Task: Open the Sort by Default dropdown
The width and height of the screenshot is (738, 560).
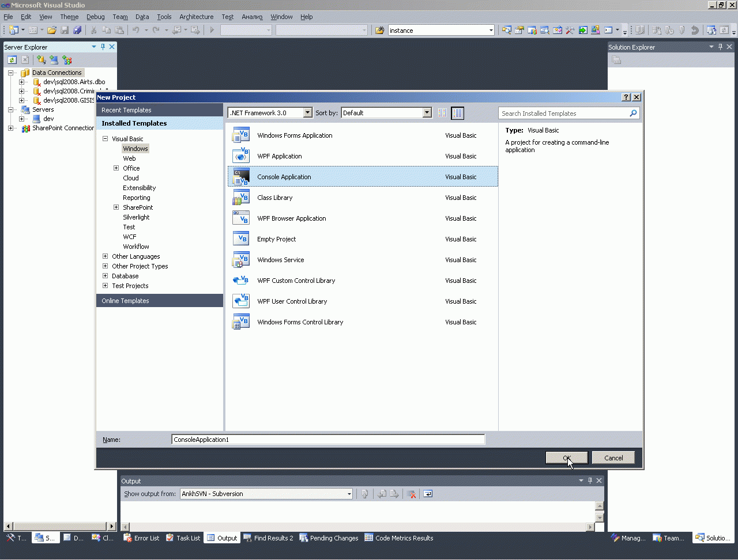Action: (427, 113)
